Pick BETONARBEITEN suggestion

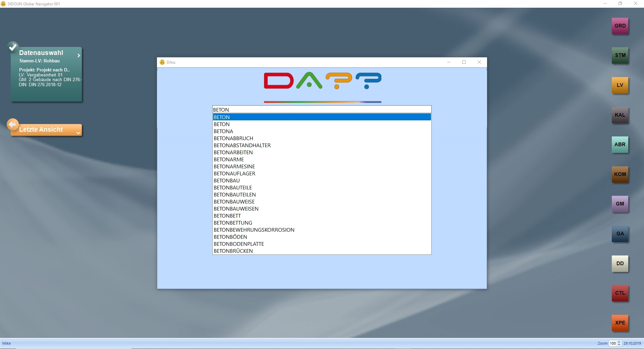tap(322, 152)
